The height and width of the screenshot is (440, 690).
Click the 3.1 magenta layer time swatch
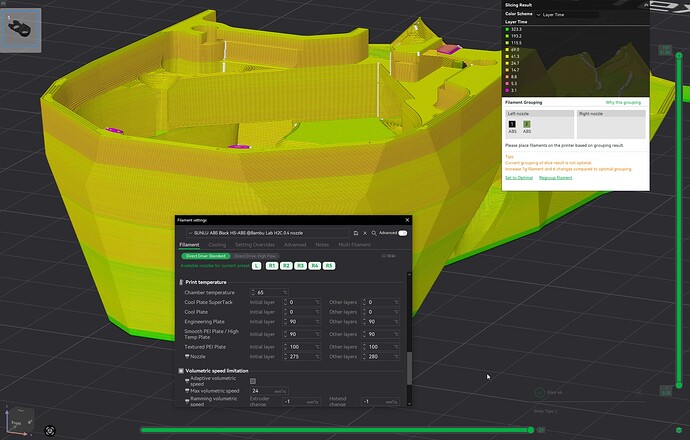coord(507,91)
